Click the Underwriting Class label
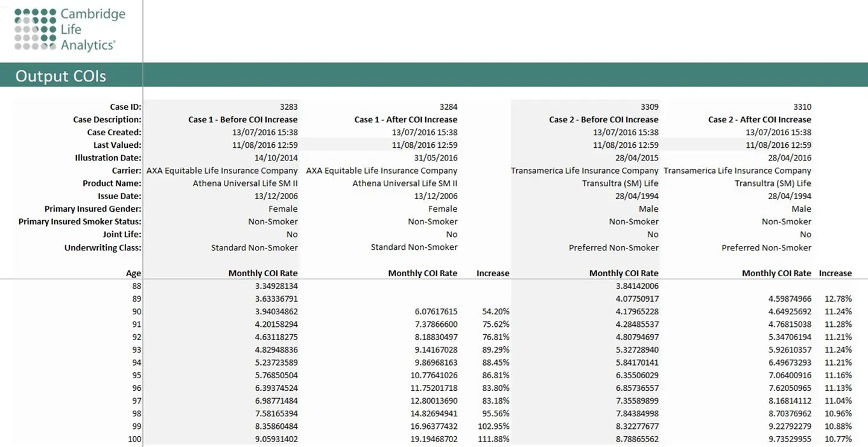 pyautogui.click(x=103, y=247)
